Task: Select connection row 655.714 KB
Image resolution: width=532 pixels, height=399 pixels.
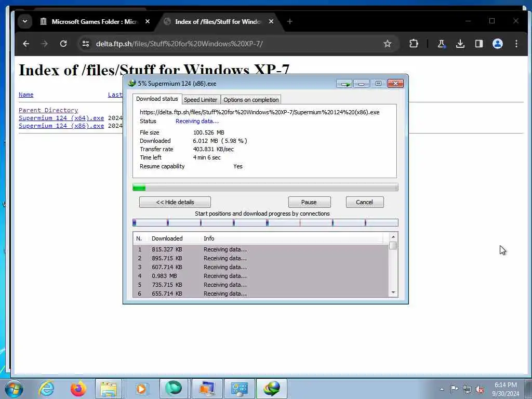Action: [x=261, y=294]
